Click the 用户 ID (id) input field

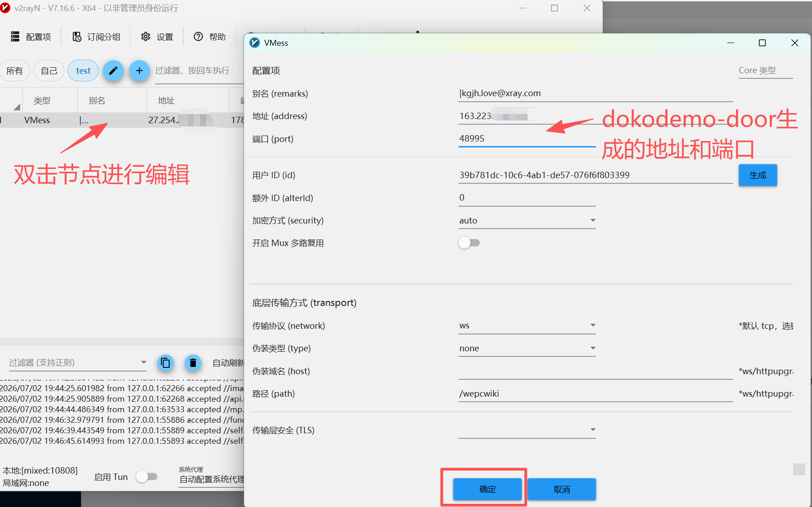click(x=595, y=175)
